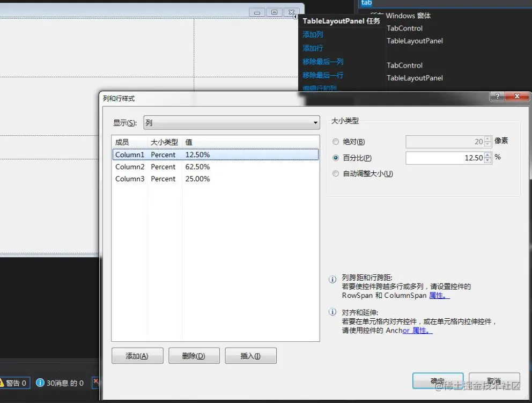The height and width of the screenshot is (403, 532).
Task: Toggle the warnings (警告 0) filter
Action: tap(14, 383)
